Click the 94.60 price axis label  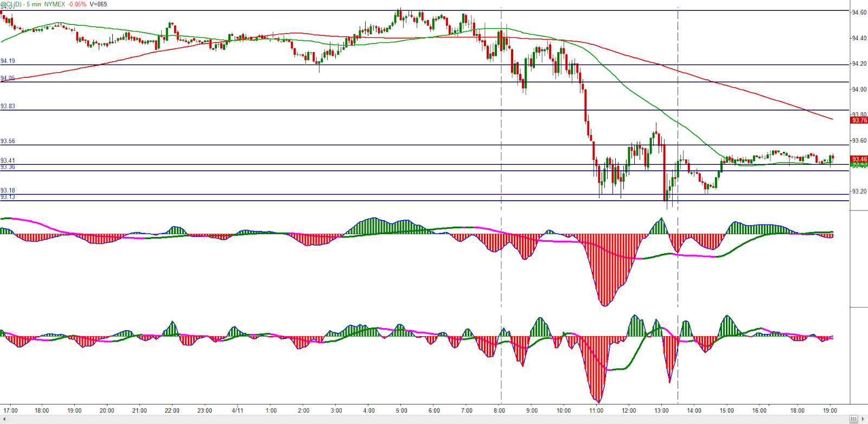(x=859, y=12)
